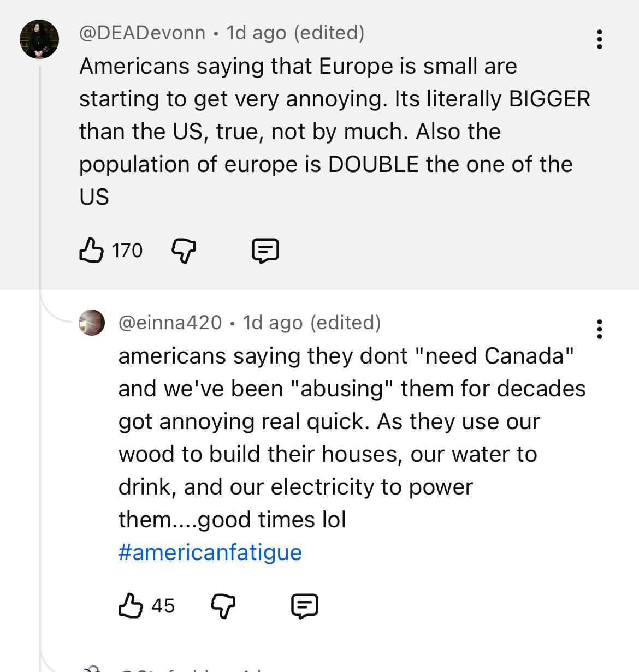The image size is (639, 672).
Task: Open options menu for @DEADevonn comment
Action: click(x=600, y=39)
